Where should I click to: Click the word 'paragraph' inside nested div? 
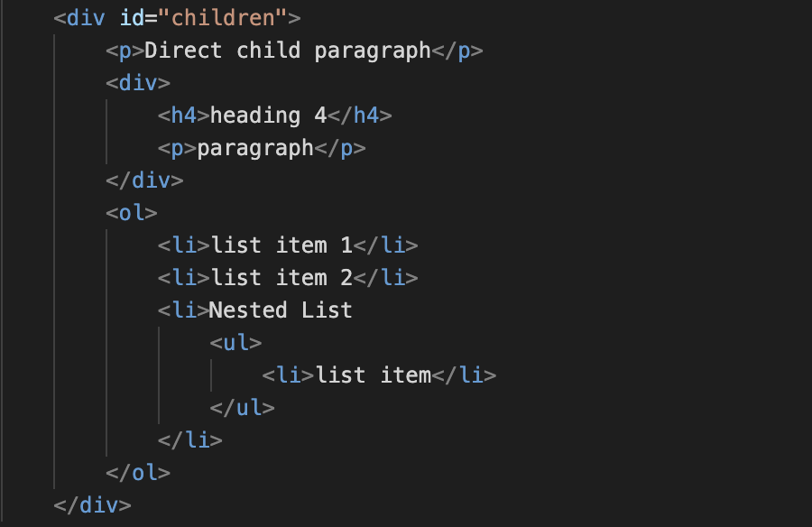pos(255,149)
